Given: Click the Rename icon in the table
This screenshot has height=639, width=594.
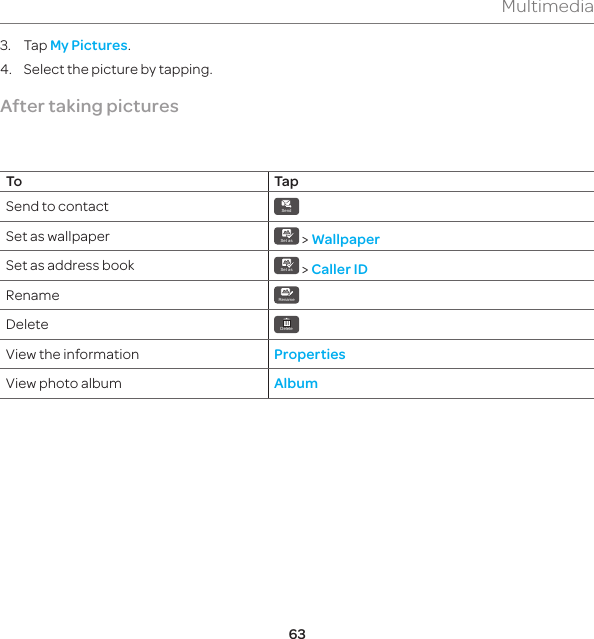Looking at the screenshot, I should pos(286,295).
